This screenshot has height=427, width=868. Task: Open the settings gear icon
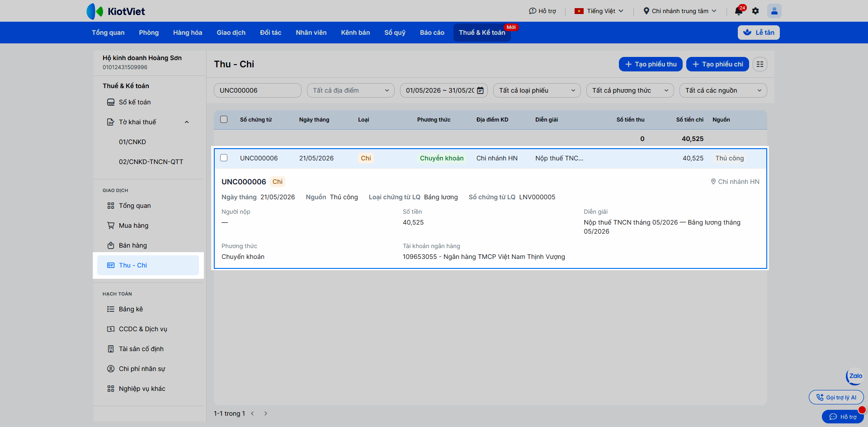click(x=755, y=11)
